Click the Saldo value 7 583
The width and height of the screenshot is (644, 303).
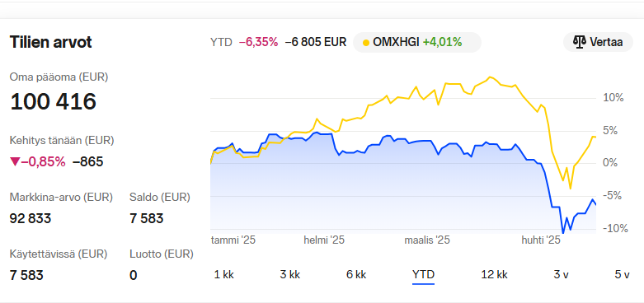(146, 218)
